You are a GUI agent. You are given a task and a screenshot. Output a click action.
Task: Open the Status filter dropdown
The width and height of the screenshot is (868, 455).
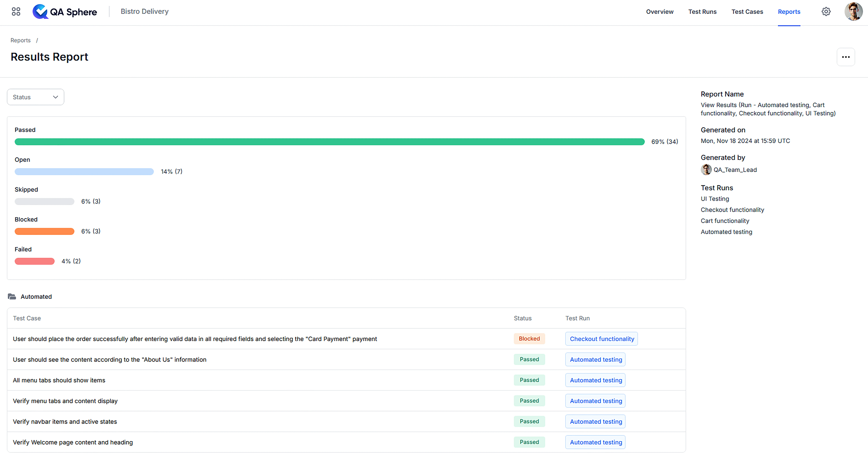click(x=36, y=96)
